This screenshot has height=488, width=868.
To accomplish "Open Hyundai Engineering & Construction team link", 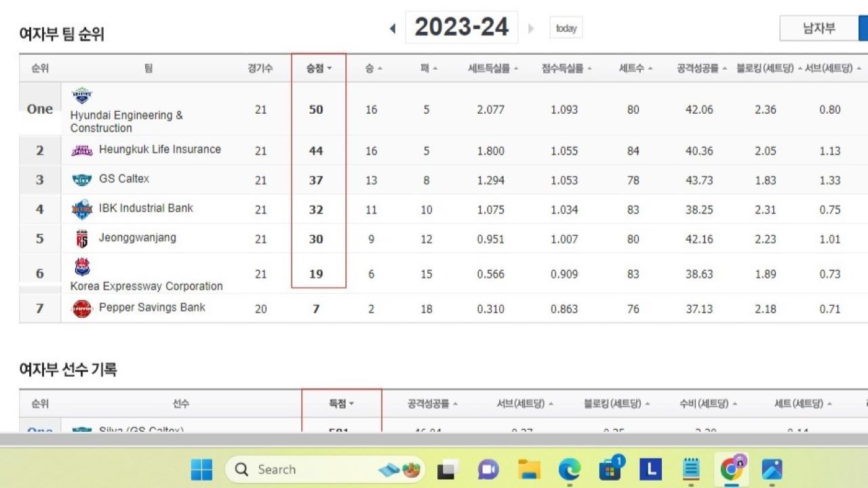I will [x=126, y=121].
